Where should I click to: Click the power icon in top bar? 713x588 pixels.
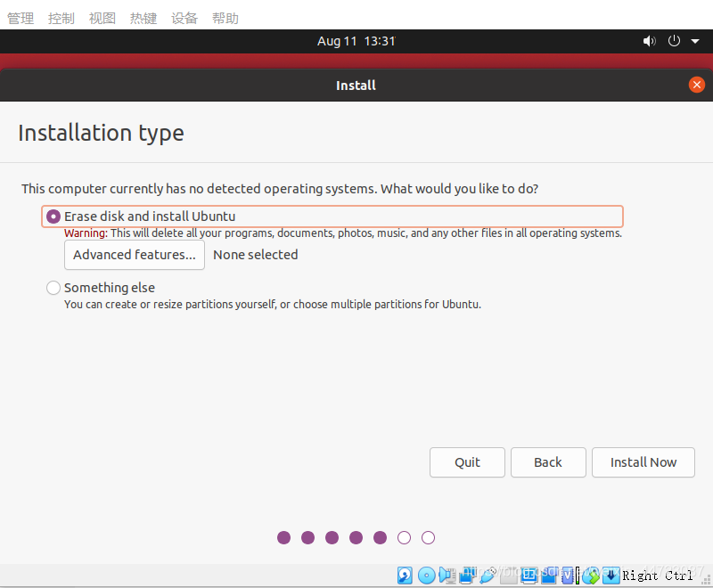(x=674, y=41)
